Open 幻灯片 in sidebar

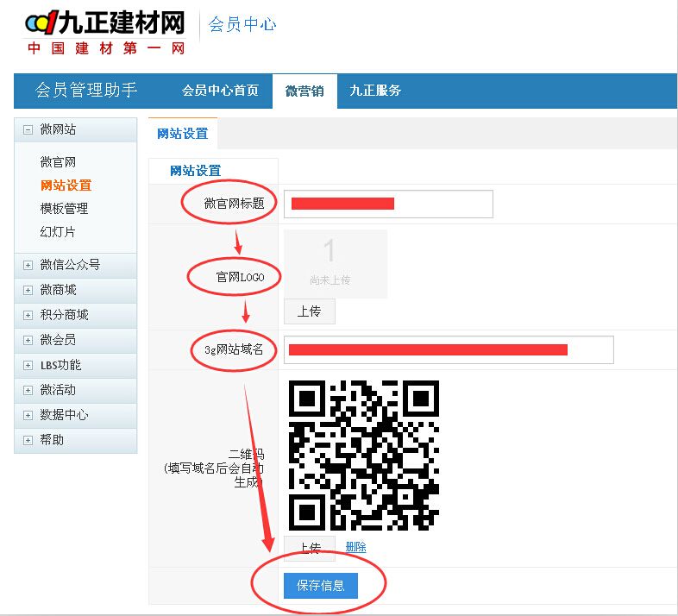point(58,232)
